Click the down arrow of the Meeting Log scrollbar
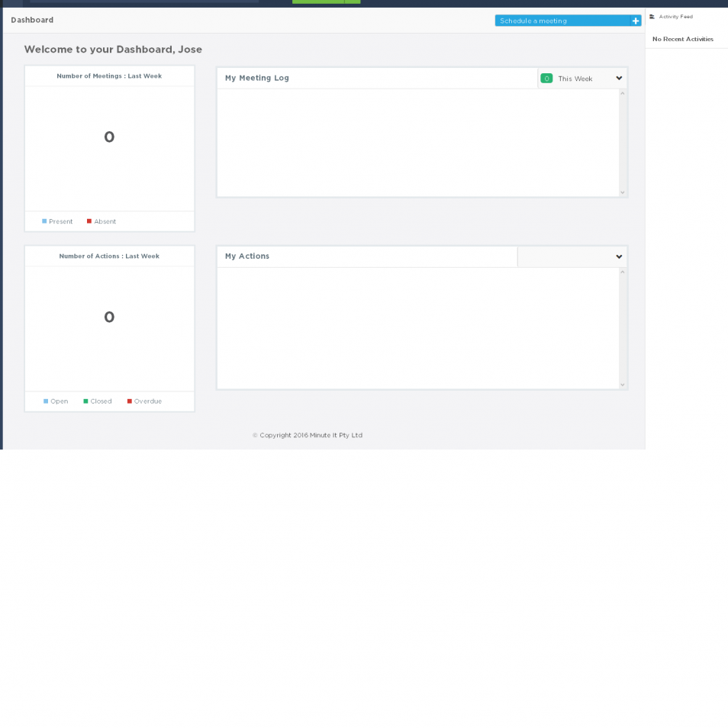 click(623, 192)
